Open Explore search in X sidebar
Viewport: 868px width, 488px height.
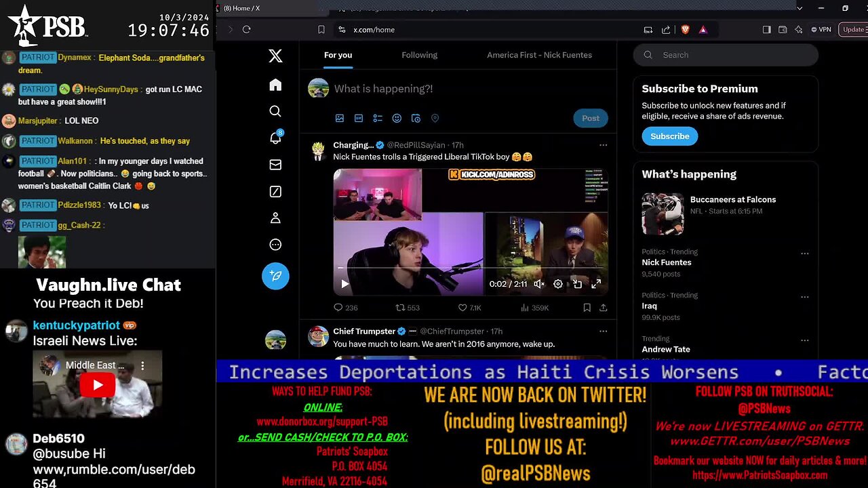pos(275,111)
